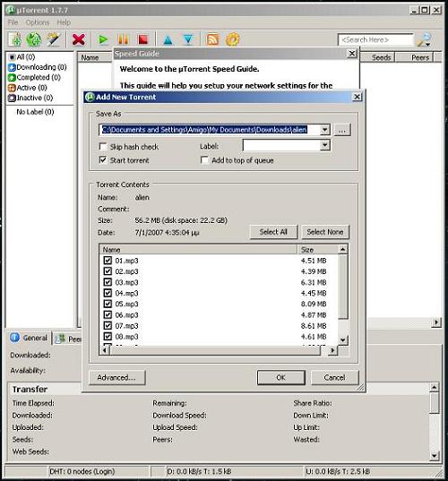Click the orange Pause torrent icon

click(x=124, y=39)
